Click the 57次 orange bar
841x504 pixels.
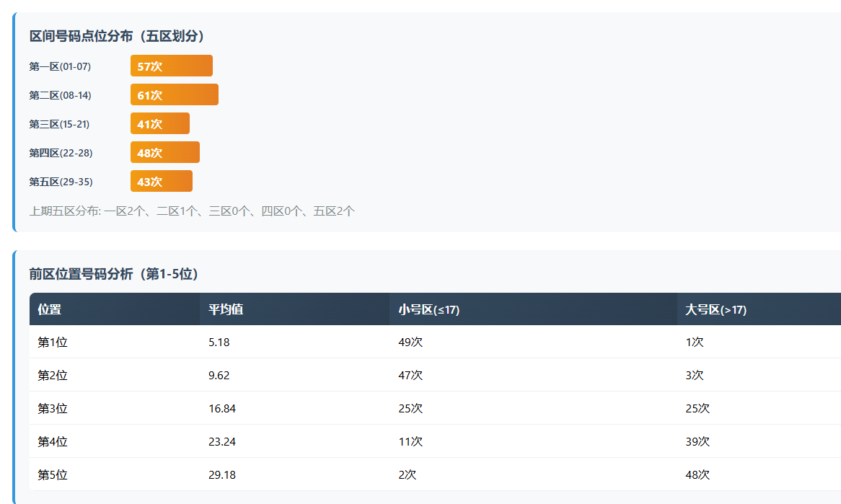(x=172, y=66)
